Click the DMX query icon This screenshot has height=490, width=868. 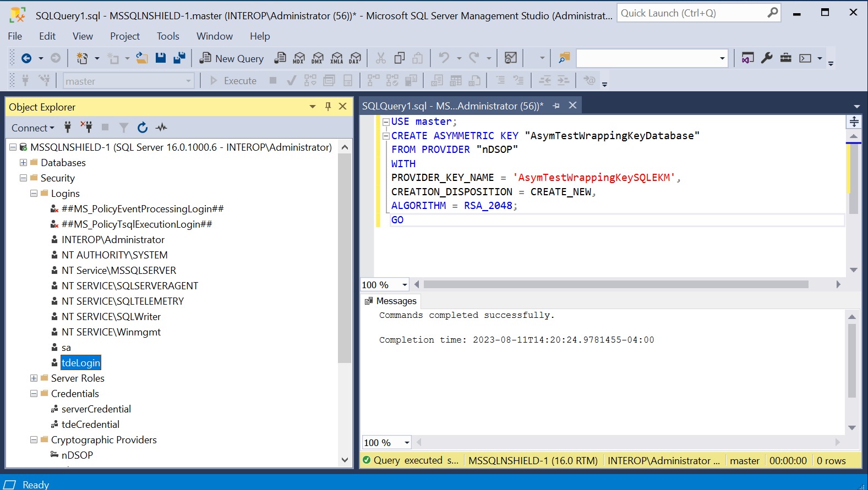(318, 58)
